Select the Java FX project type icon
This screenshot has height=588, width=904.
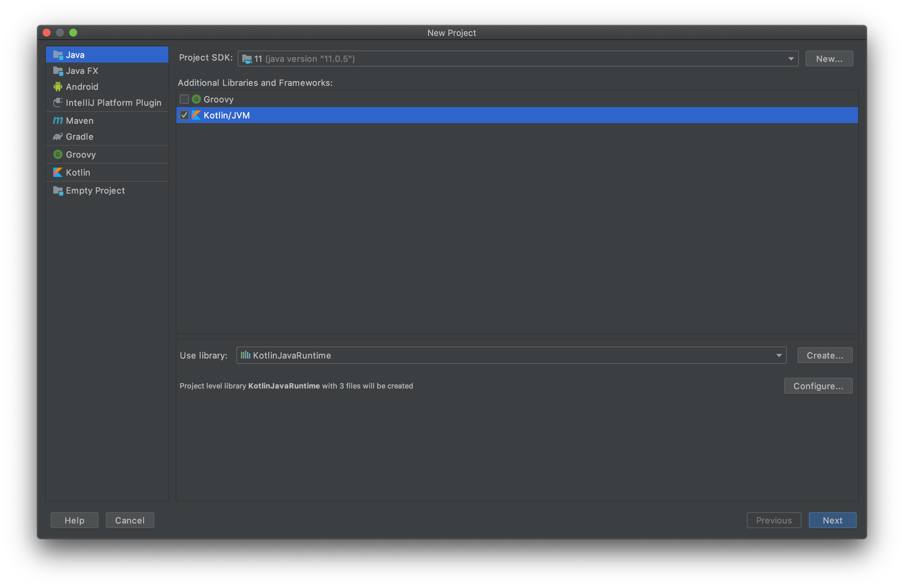(x=58, y=71)
